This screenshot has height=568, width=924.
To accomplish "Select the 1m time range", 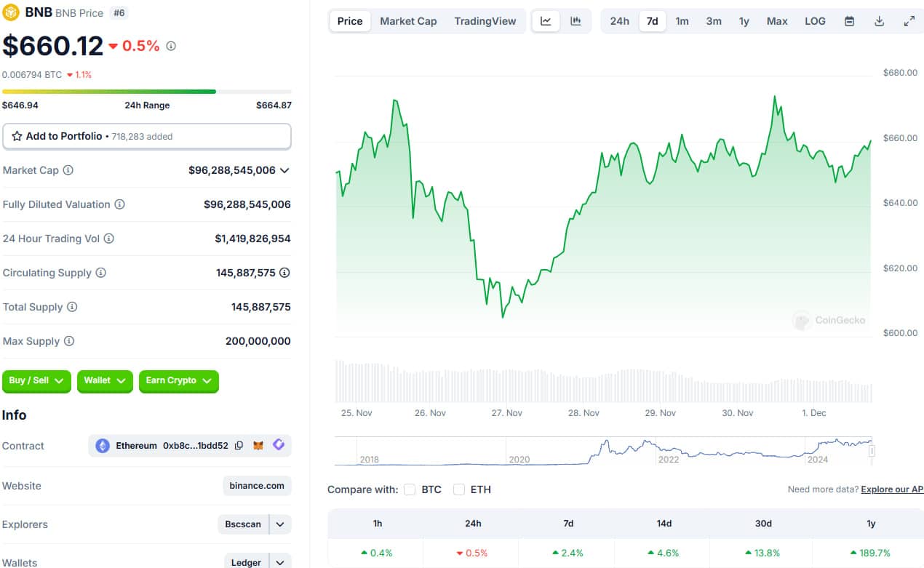I will coord(682,21).
